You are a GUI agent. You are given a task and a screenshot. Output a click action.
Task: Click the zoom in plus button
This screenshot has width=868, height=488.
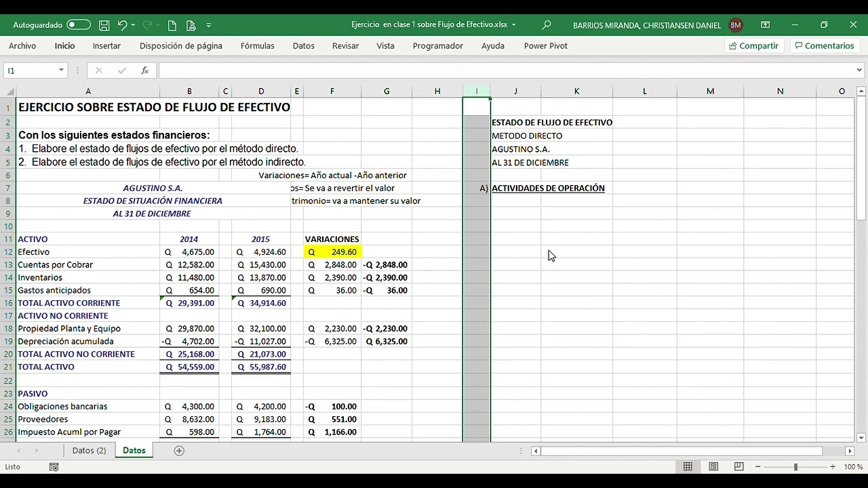pyautogui.click(x=833, y=467)
